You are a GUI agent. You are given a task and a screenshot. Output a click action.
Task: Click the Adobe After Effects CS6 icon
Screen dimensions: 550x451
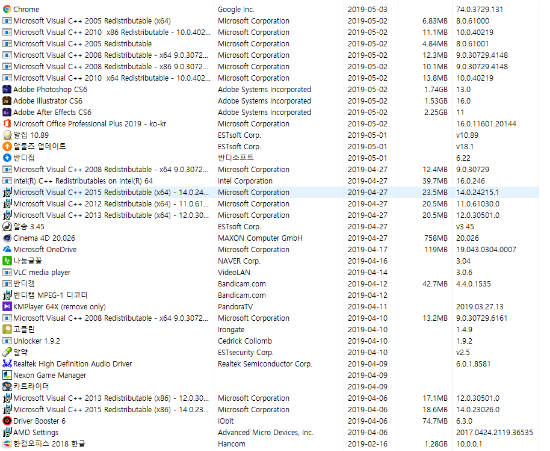(7, 112)
